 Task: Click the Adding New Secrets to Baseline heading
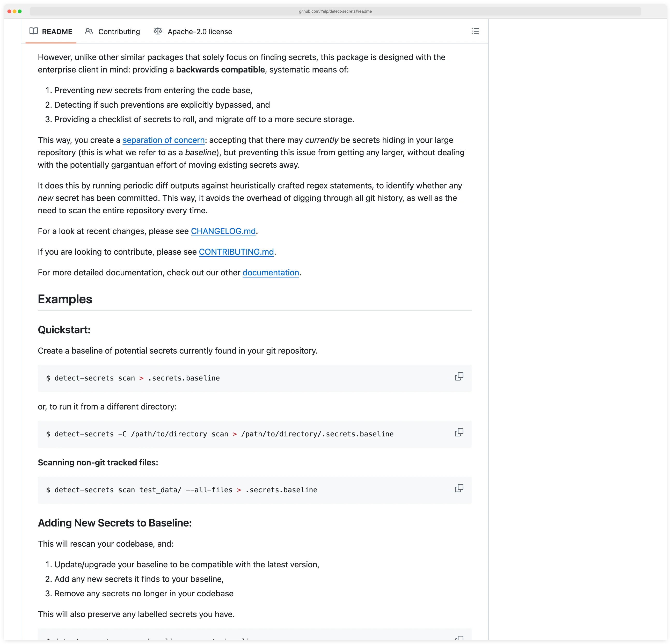[115, 523]
